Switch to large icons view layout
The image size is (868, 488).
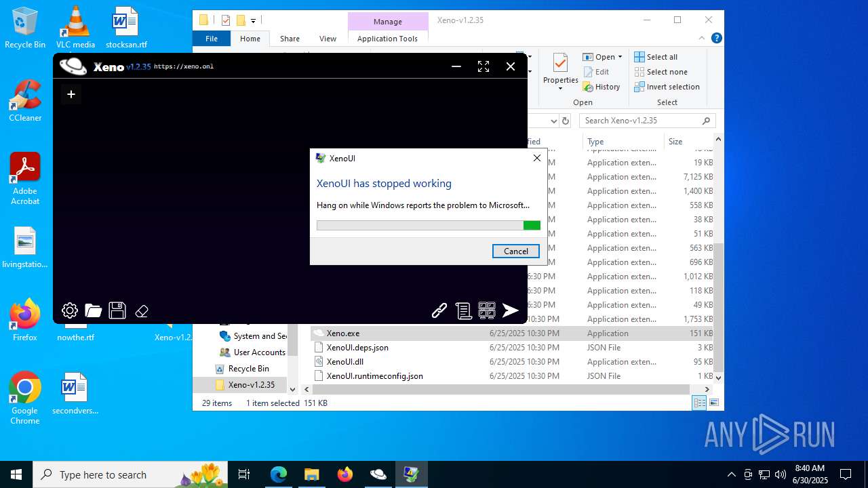pyautogui.click(x=713, y=403)
